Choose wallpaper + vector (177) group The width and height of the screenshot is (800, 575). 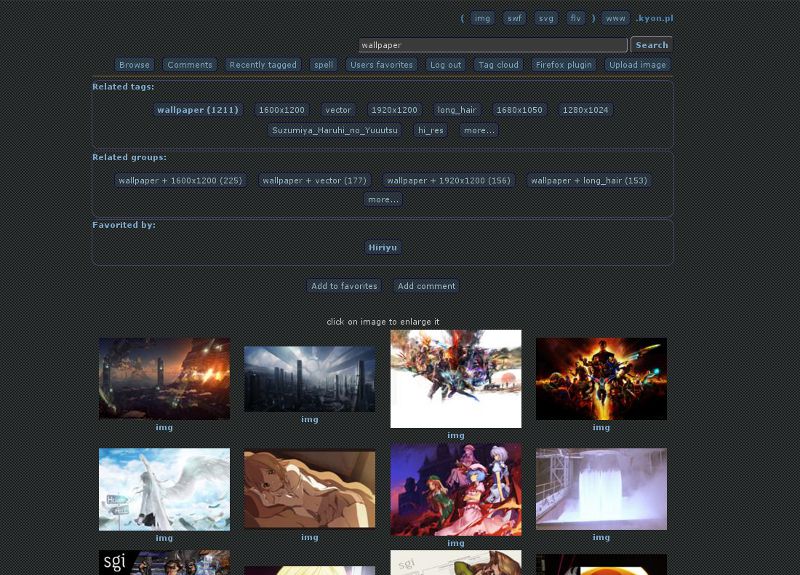coord(314,180)
